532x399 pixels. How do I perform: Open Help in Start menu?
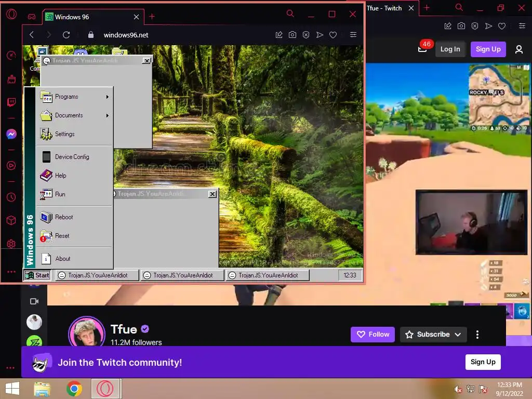pyautogui.click(x=75, y=176)
